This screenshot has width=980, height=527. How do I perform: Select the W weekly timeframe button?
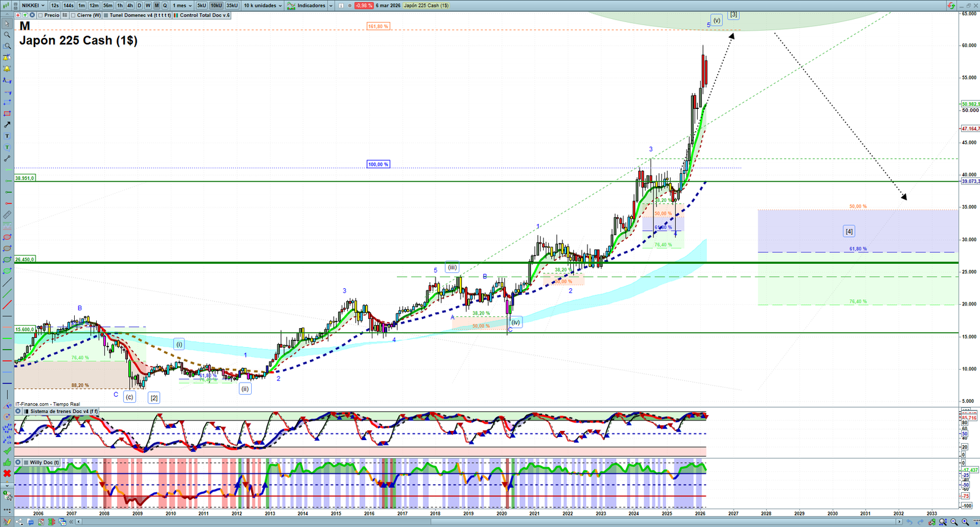(x=148, y=6)
